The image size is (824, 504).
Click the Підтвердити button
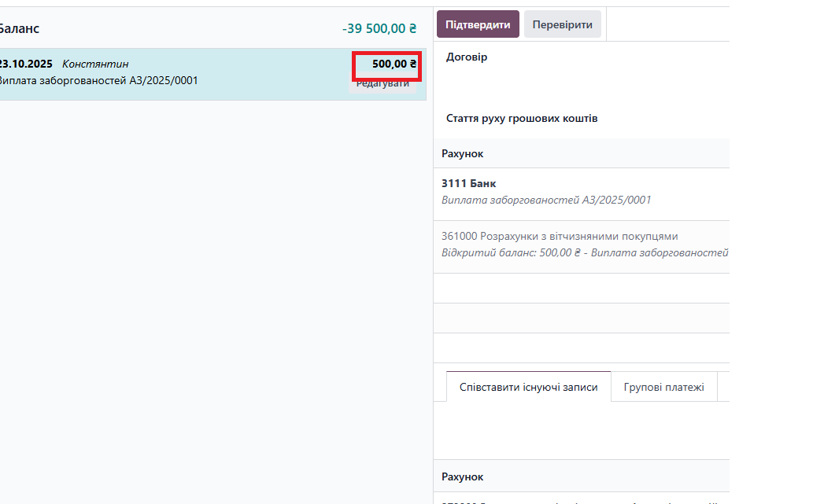pyautogui.click(x=478, y=24)
